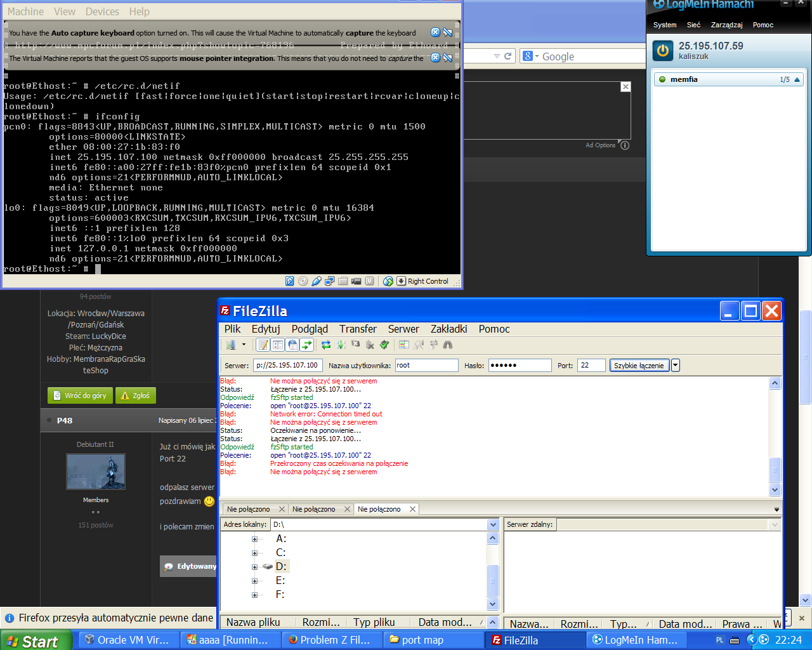The width and height of the screenshot is (812, 650).
Task: Click Wróć do góry forum button
Action: click(x=80, y=395)
